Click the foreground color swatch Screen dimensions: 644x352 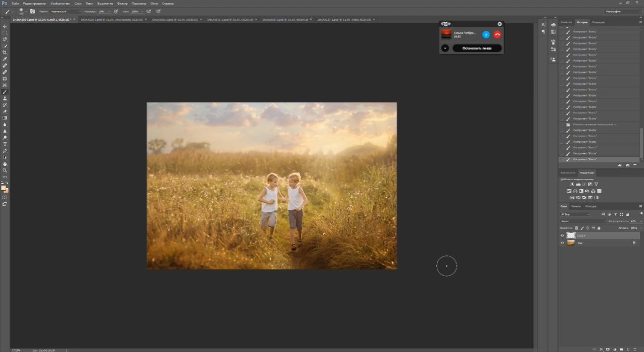pyautogui.click(x=4, y=188)
